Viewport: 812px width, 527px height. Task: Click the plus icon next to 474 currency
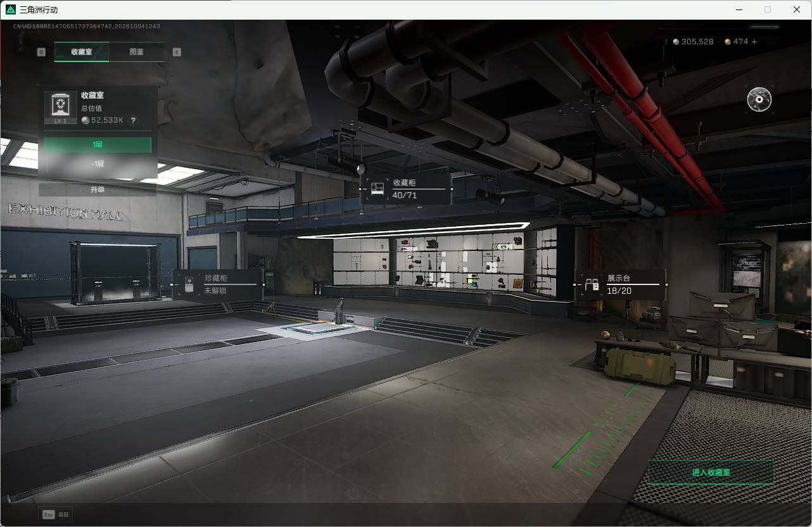[754, 42]
